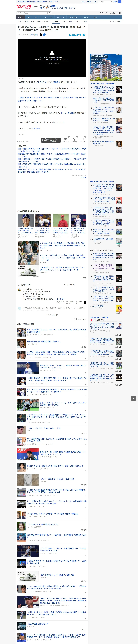The image size is (138, 644).
Task: Open the 1位 ranking article about 女子日本ボクセンブル
Action: click(104, 90)
